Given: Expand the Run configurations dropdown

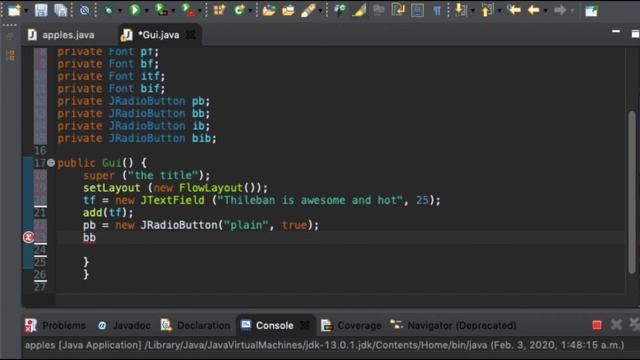Looking at the screenshot, I should (147, 11).
